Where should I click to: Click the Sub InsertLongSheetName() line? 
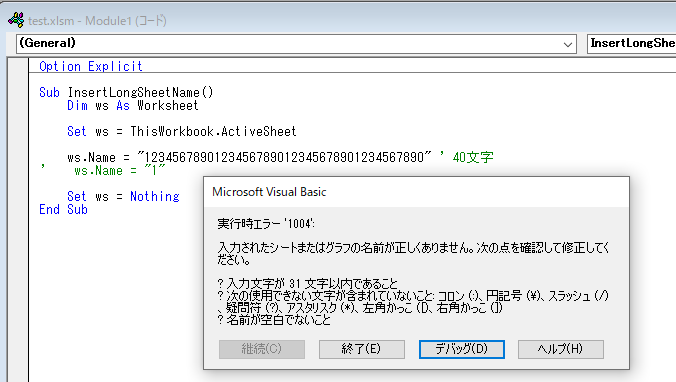(126, 92)
